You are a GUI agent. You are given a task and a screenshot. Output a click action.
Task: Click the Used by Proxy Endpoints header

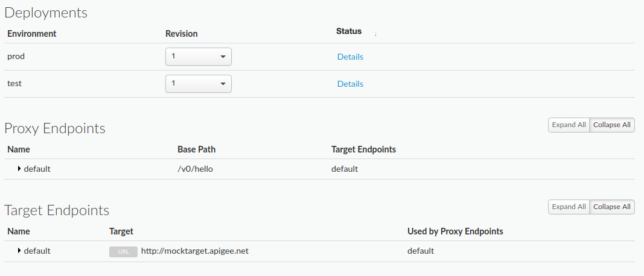[x=455, y=231]
